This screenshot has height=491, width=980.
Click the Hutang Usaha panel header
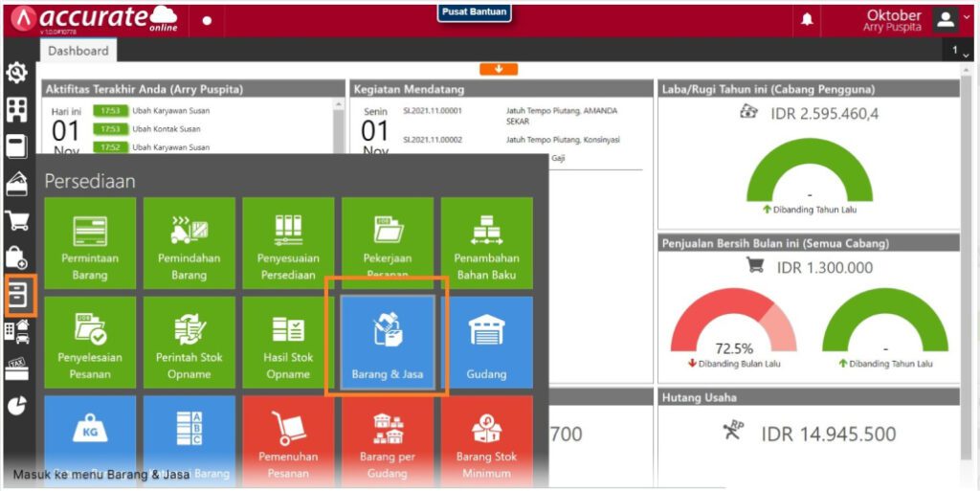coord(808,396)
